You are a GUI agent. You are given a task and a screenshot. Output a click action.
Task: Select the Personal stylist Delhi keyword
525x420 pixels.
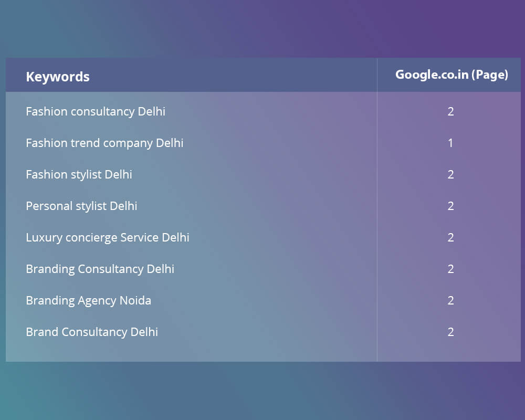81,206
